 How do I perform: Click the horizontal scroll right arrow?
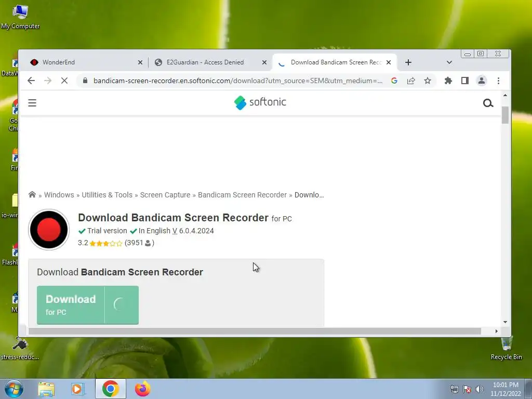(496, 331)
